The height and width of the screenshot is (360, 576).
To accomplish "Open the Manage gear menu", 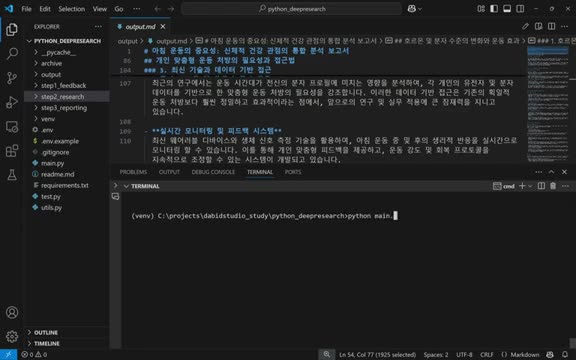I will coord(12,336).
